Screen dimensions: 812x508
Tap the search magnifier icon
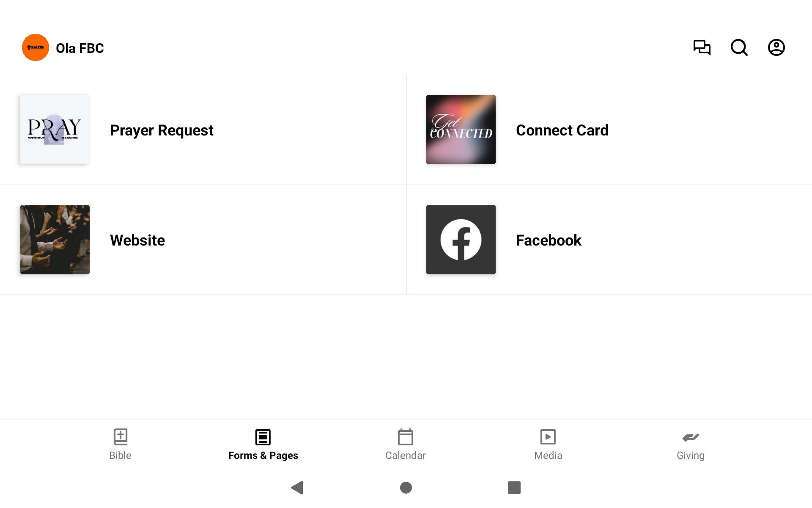739,47
